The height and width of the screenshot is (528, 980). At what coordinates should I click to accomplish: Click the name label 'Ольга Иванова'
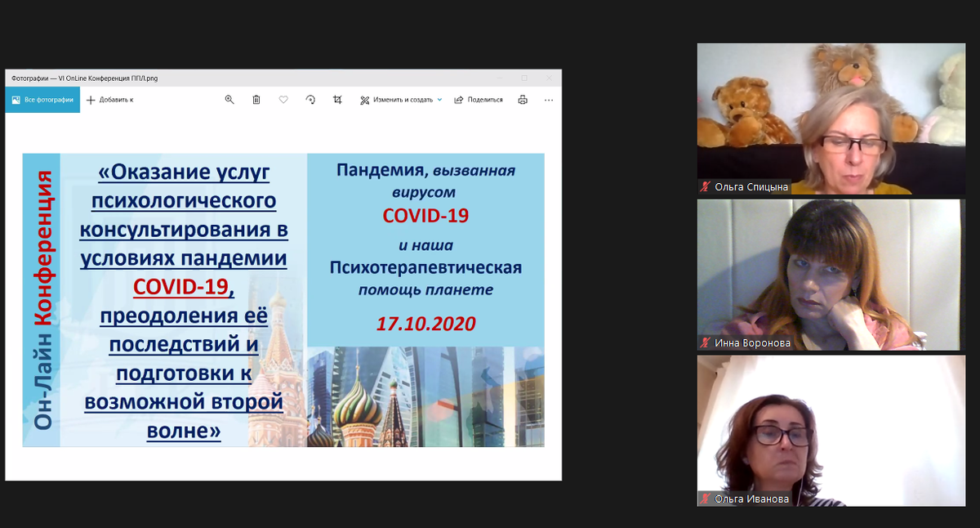tap(751, 499)
